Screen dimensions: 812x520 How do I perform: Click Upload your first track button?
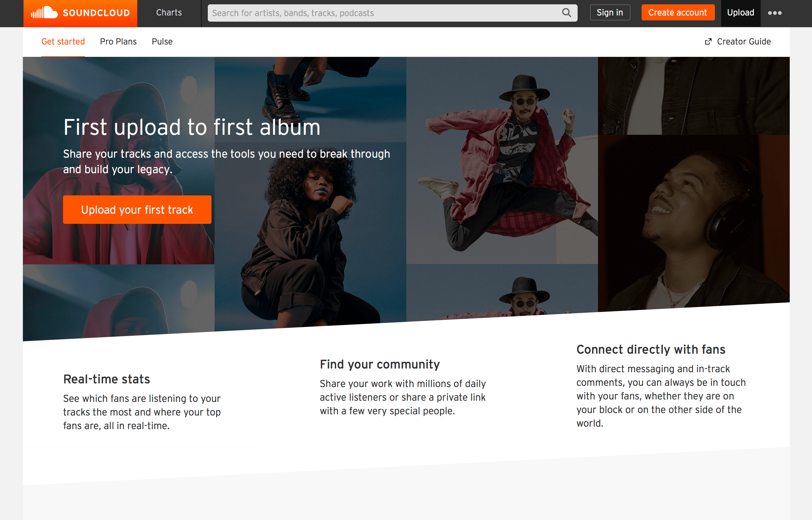(x=137, y=210)
